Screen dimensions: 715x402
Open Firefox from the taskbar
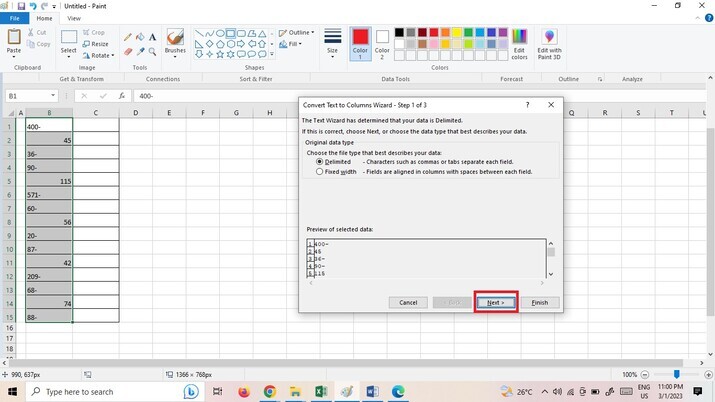[x=244, y=392]
